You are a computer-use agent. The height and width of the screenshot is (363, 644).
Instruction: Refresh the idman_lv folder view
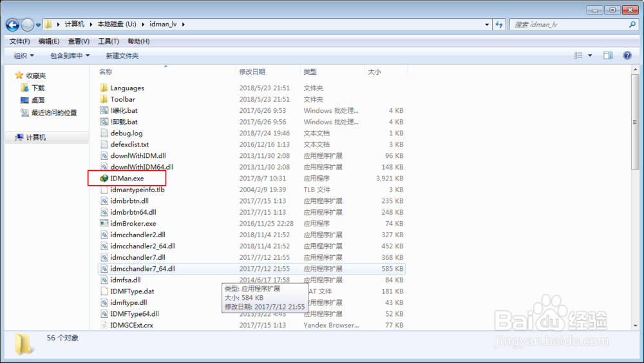(499, 25)
